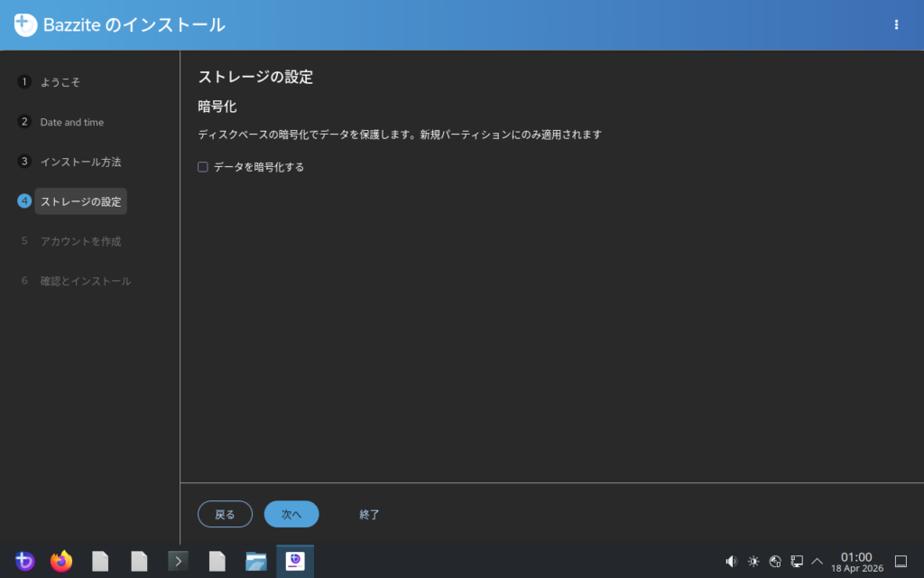Open the terminal from the taskbar
The width and height of the screenshot is (924, 578).
(x=178, y=561)
